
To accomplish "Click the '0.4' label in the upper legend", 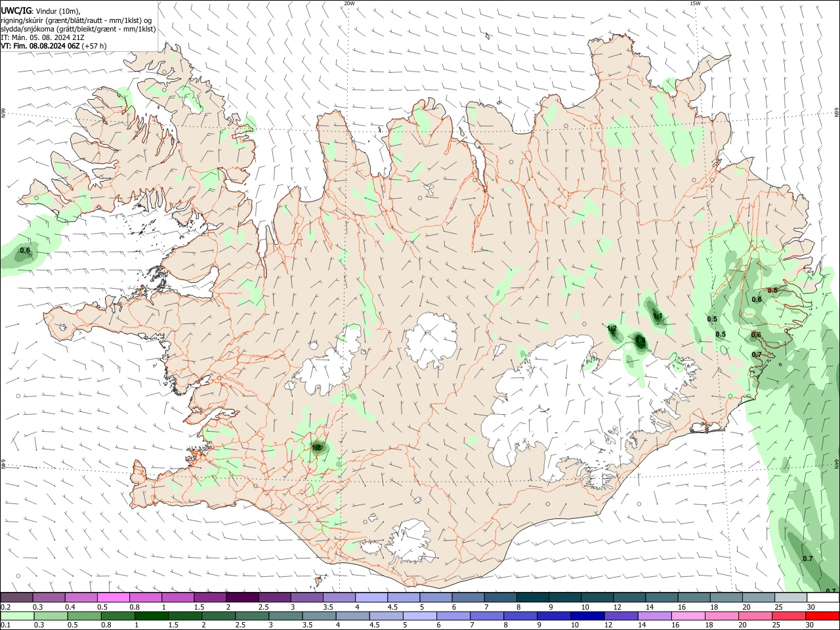I will click(70, 607).
